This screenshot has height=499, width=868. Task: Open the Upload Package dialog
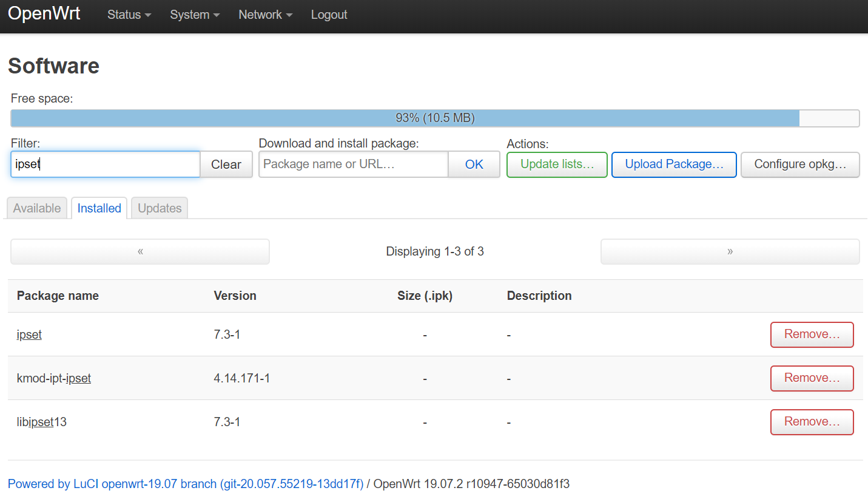pos(673,164)
